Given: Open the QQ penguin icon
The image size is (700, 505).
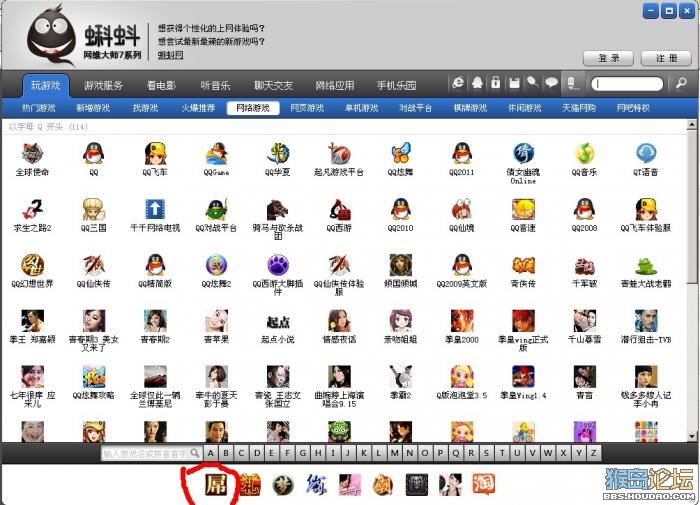Looking at the screenshot, I should (93, 154).
